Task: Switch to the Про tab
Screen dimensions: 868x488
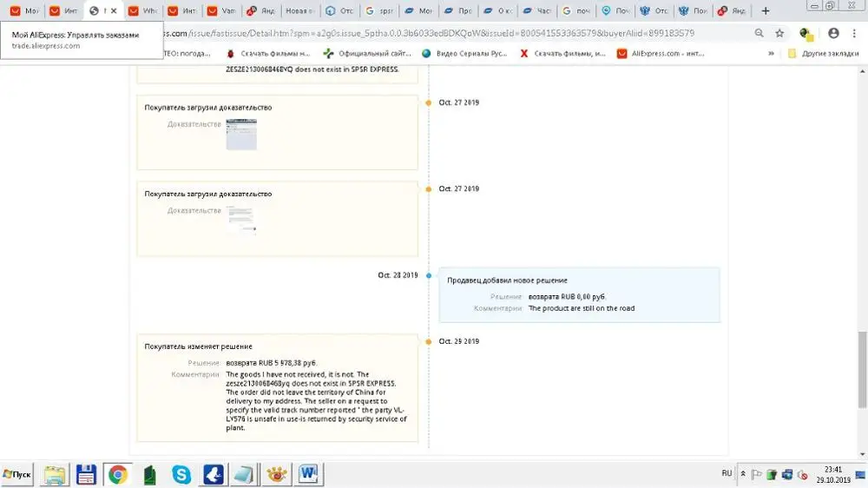Action: click(x=458, y=10)
